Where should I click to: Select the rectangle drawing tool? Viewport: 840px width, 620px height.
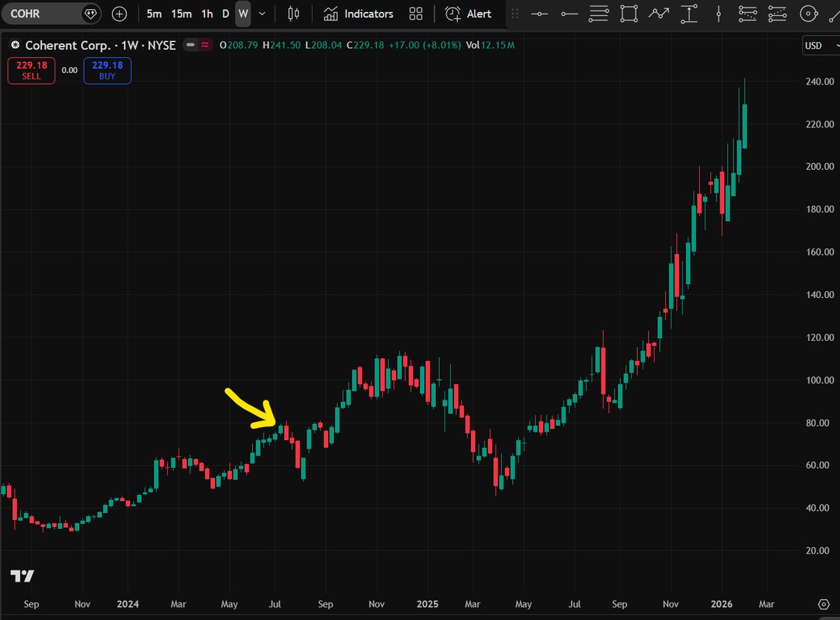(x=629, y=13)
